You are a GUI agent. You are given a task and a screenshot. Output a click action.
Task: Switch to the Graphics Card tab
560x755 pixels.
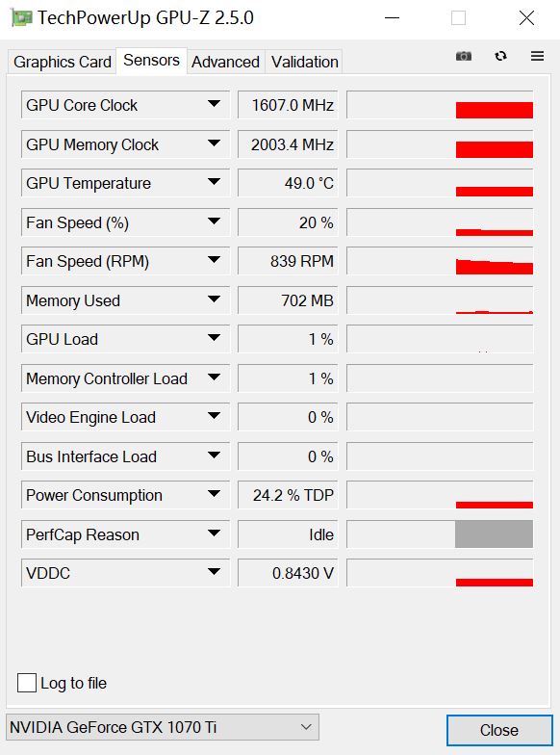click(x=62, y=62)
